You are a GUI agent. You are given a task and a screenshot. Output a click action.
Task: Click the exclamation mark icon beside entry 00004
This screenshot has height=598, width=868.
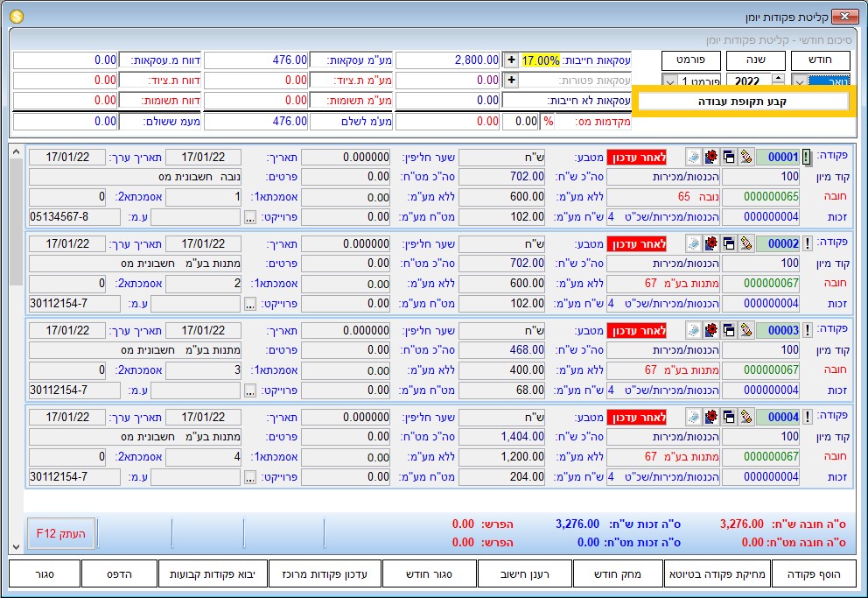pyautogui.click(x=807, y=417)
